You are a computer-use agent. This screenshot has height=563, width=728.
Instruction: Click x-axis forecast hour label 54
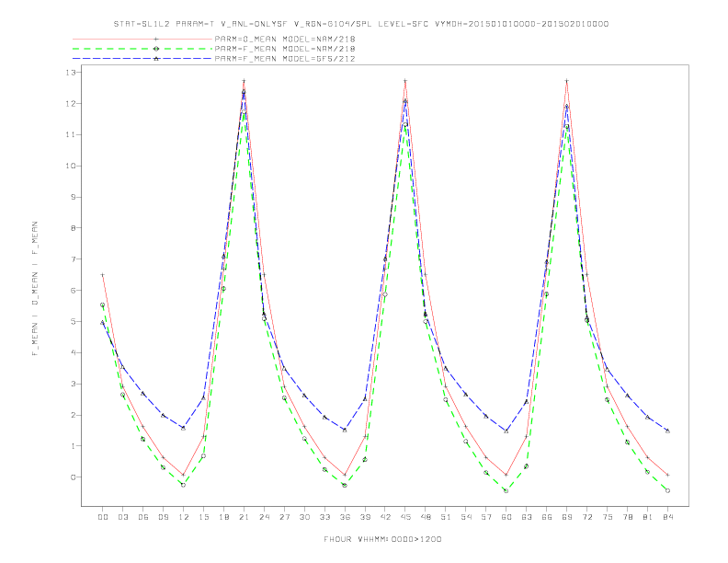tap(466, 517)
